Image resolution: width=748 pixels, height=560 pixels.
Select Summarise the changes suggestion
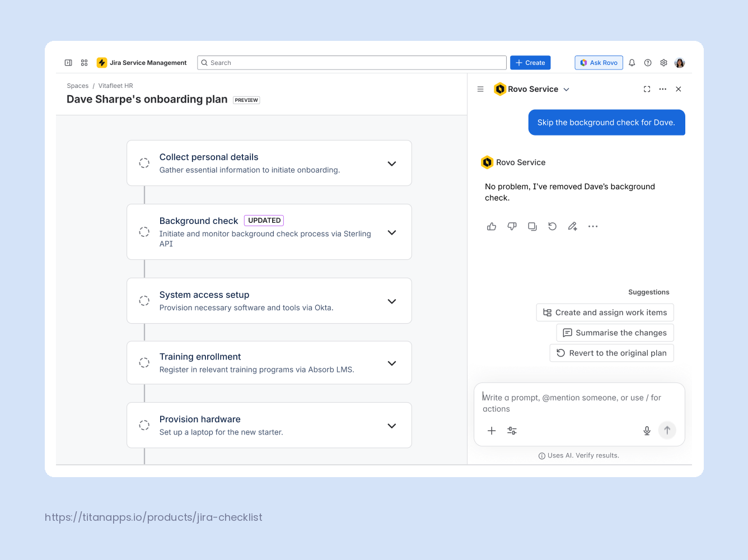point(615,333)
